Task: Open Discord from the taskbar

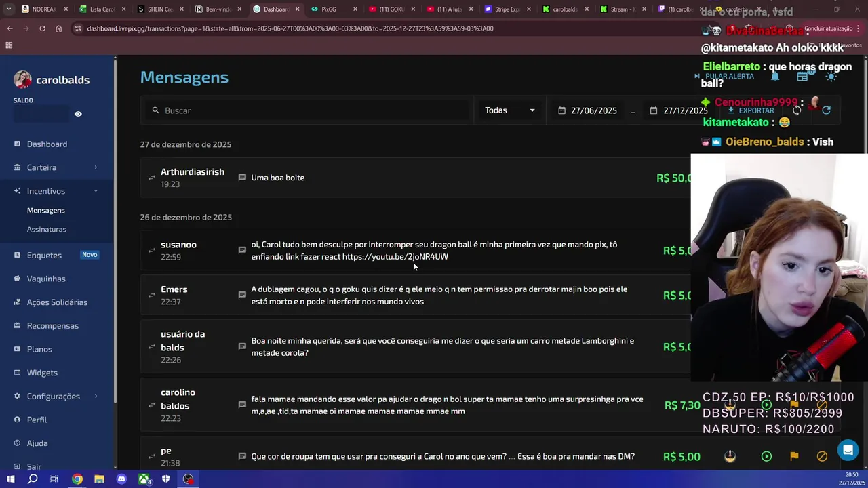Action: coord(121,479)
